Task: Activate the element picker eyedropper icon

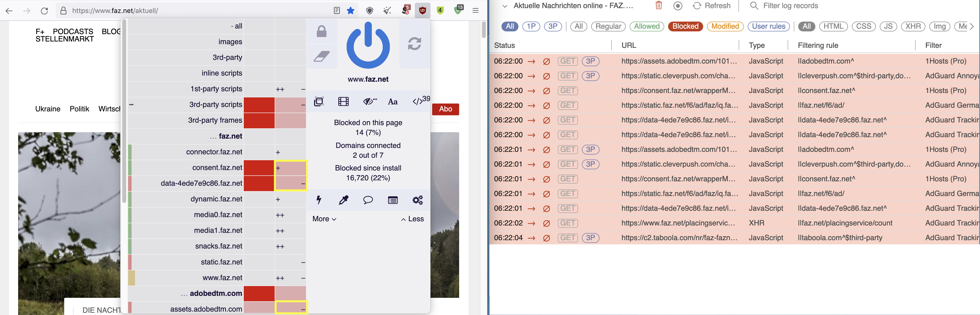Action: pyautogui.click(x=343, y=200)
